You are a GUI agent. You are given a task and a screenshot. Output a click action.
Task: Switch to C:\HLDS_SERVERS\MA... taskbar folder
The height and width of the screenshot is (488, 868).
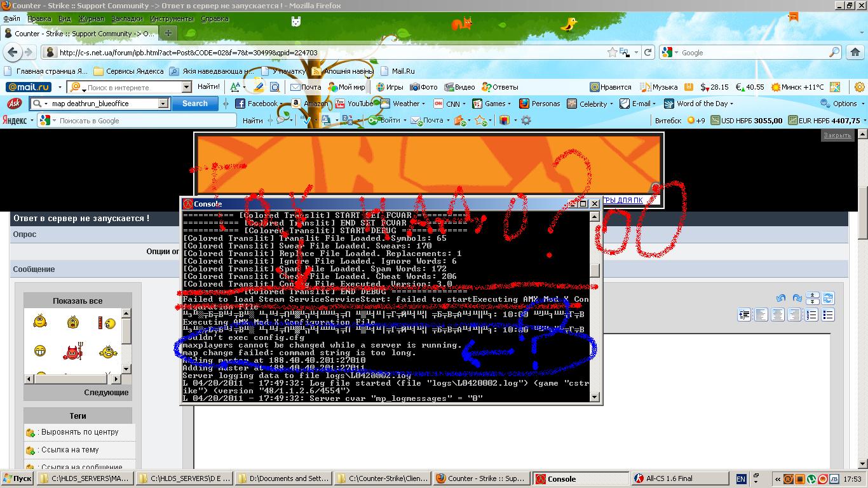86,478
